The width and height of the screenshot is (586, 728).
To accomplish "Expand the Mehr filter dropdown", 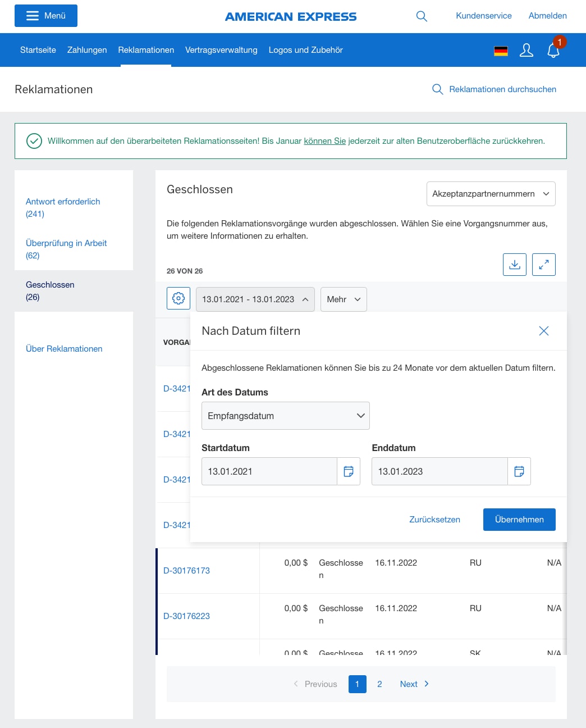I will 343,299.
